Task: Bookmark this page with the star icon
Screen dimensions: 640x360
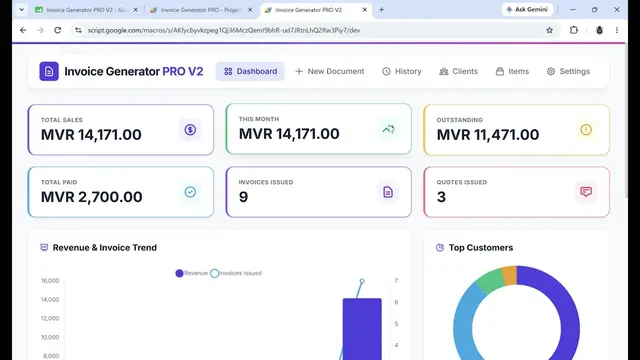Action: pos(549,30)
